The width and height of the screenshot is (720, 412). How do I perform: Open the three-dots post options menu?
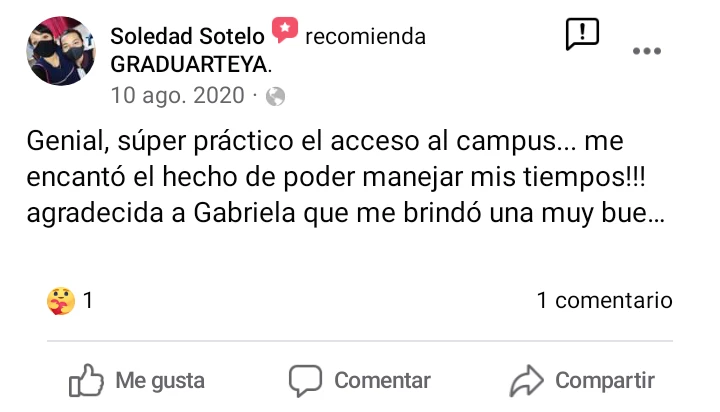coord(647,52)
